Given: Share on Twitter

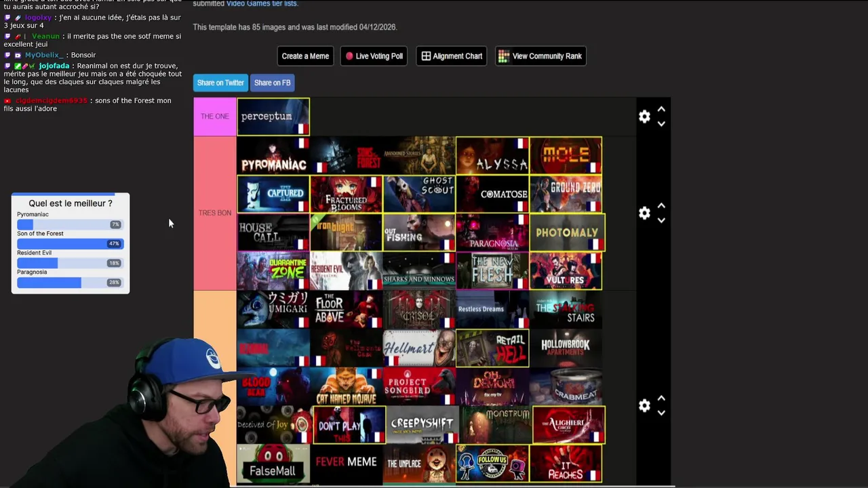Looking at the screenshot, I should 220,83.
